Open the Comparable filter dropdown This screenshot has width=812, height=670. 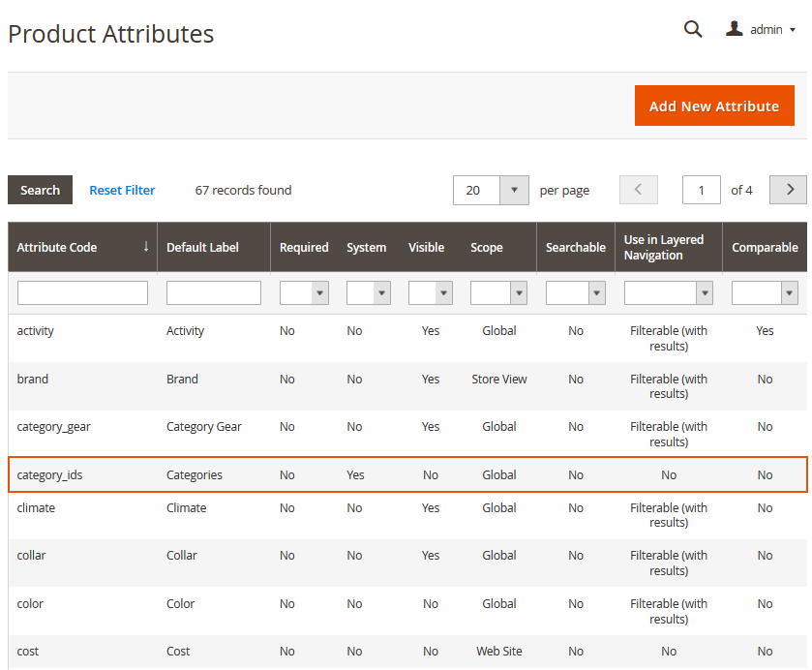point(764,293)
